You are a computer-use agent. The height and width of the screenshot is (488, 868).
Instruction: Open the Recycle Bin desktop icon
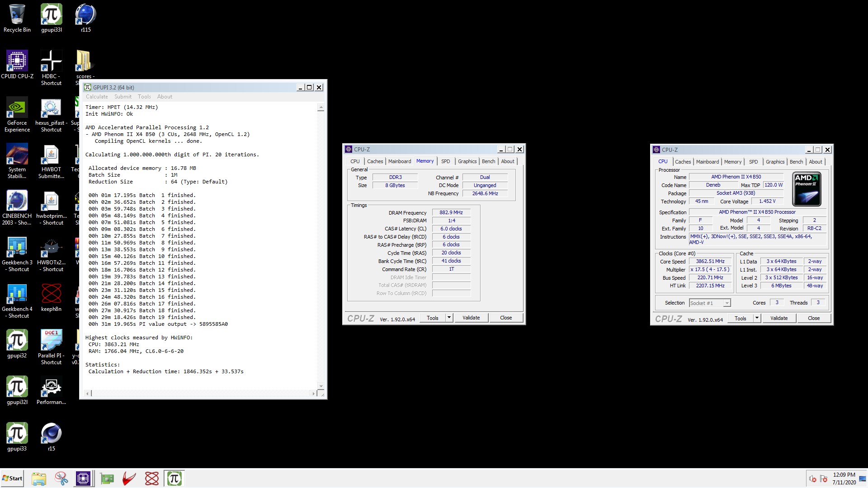click(x=17, y=18)
